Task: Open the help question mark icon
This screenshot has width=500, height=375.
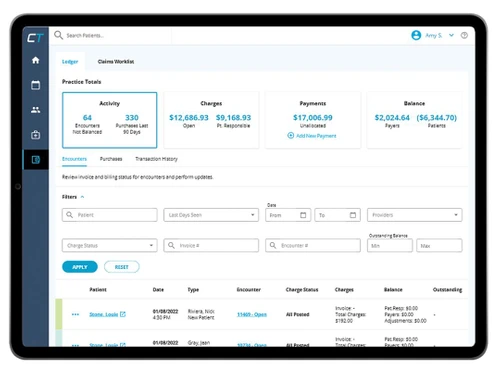Action: tap(464, 35)
